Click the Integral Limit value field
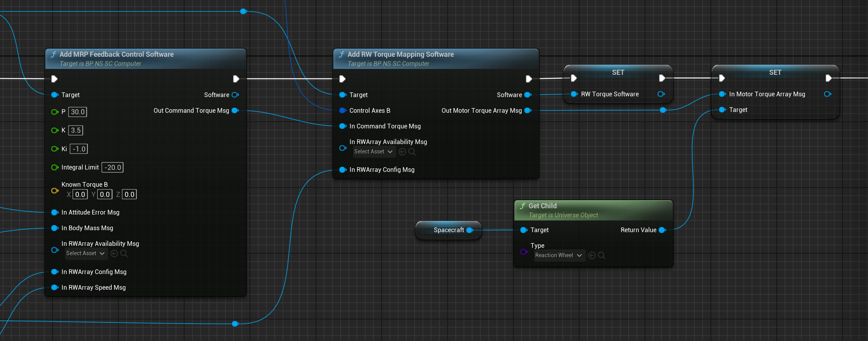The height and width of the screenshot is (341, 868). (x=112, y=168)
